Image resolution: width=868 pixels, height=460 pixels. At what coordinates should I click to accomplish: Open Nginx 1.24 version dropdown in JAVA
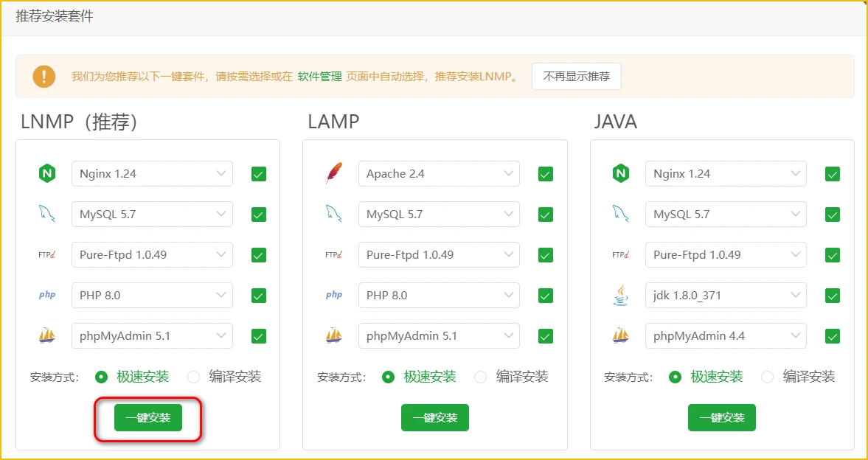pos(726,174)
